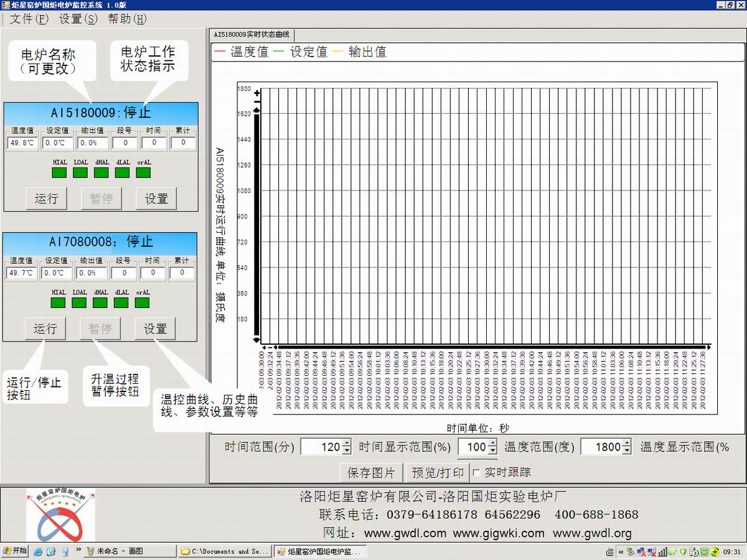Increase the 温度范围(度) spinner value
This screenshot has width=747, height=560.
tap(626, 443)
